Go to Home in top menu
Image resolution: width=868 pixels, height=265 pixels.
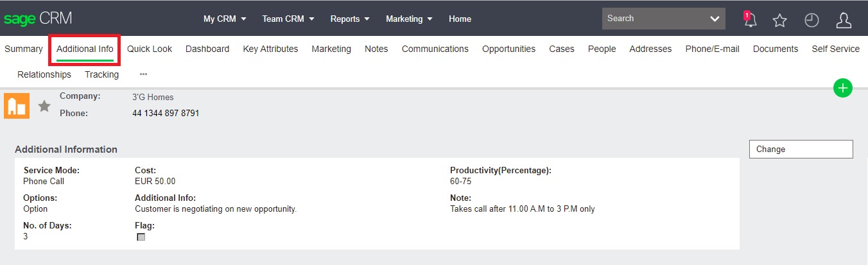pos(460,19)
